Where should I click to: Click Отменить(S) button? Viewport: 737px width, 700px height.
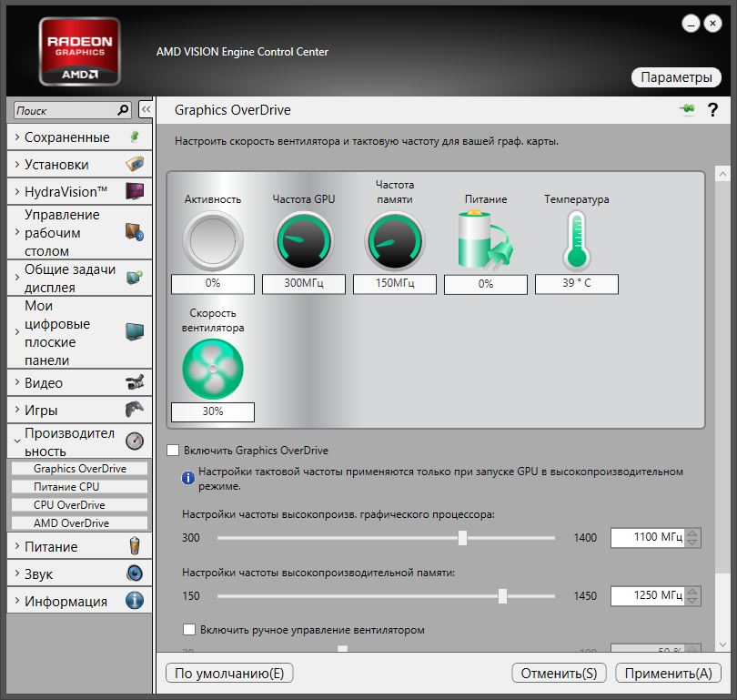pyautogui.click(x=559, y=673)
